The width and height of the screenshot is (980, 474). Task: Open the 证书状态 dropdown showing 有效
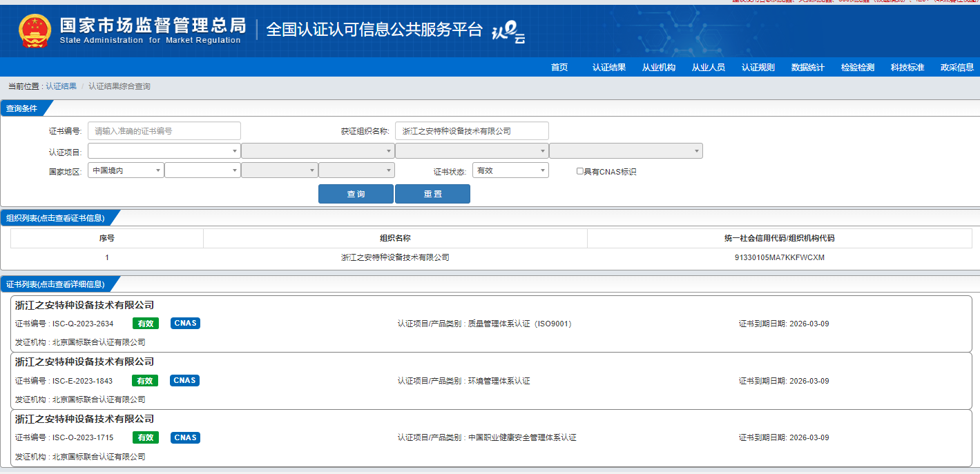click(510, 170)
